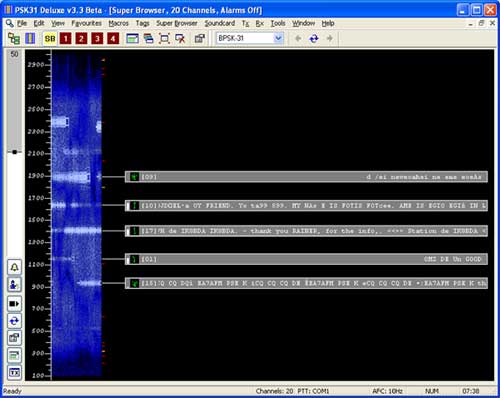Click the blue refresh arrows toolbar icon
The width and height of the screenshot is (500, 398).
[314, 39]
